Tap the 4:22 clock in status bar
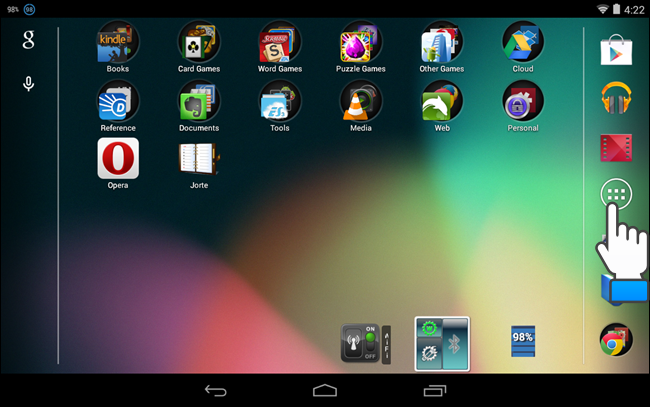The image size is (650, 407). (x=634, y=10)
